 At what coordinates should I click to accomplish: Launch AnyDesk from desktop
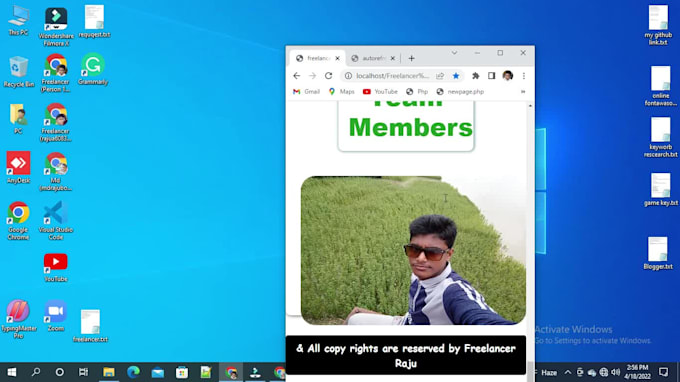18,167
